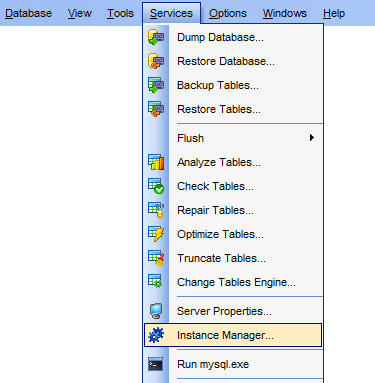Choose Change Tables Engine... entry

tap(233, 282)
